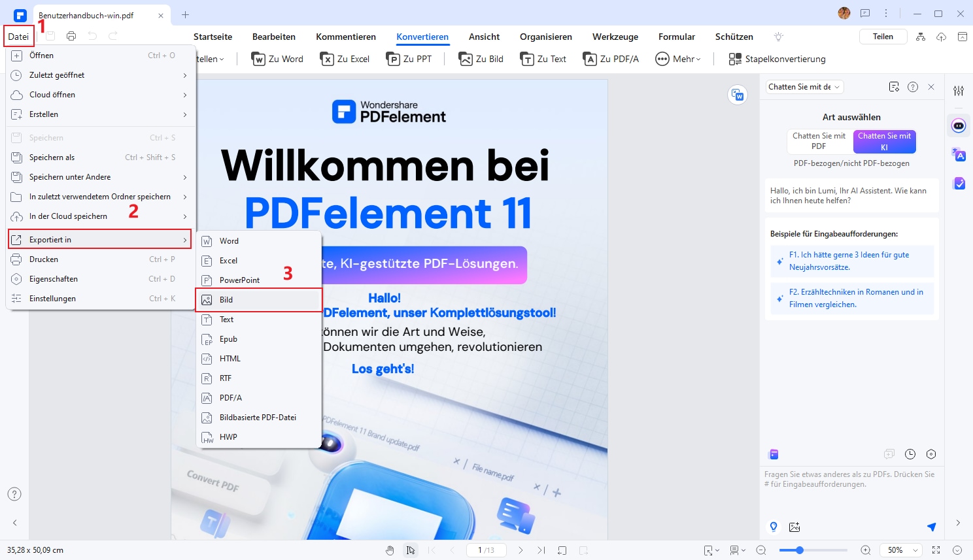The image size is (973, 560).
Task: Choose PDF/A export option in submenu
Action: 259,398
